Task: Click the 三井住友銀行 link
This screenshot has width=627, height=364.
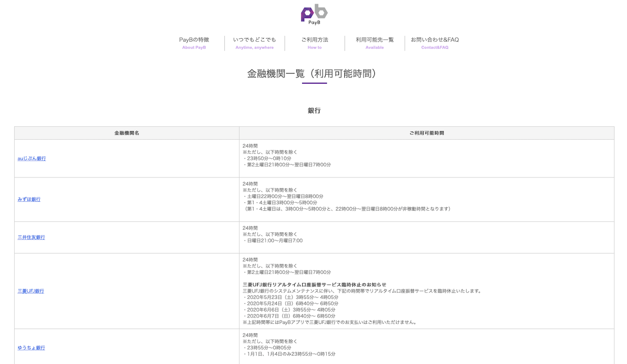Action: [x=31, y=238]
